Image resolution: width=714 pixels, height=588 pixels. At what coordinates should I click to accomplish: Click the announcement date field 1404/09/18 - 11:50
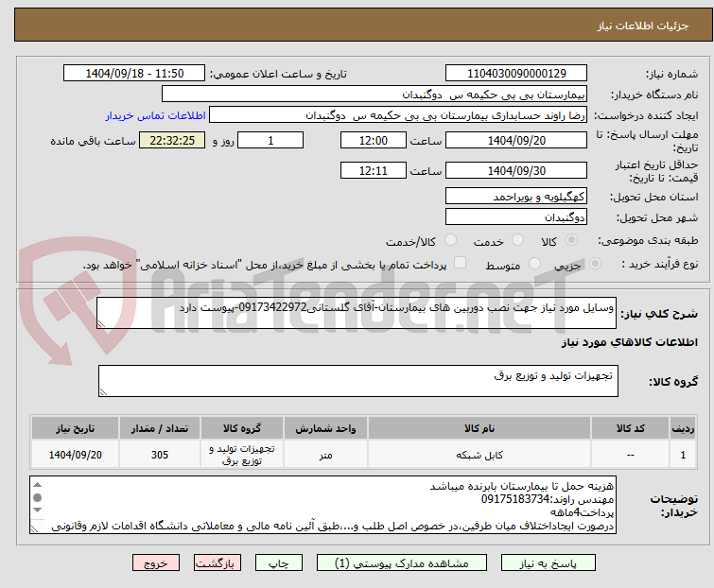coord(134,74)
